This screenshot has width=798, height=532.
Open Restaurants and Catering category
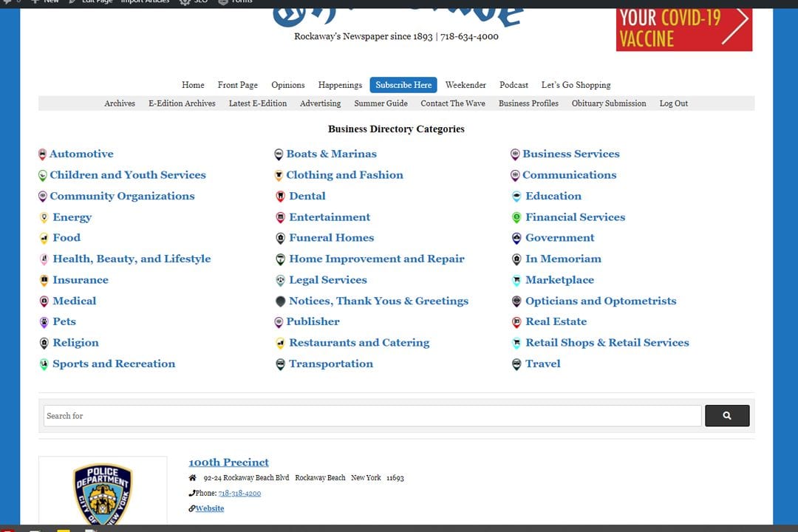[x=359, y=343]
